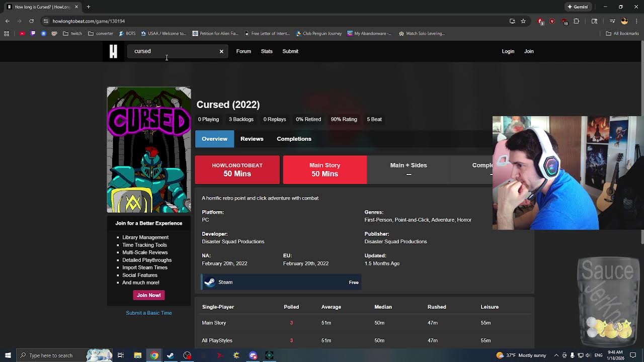644x362 pixels.
Task: Click the taskbar clock and date
Action: pos(615,355)
